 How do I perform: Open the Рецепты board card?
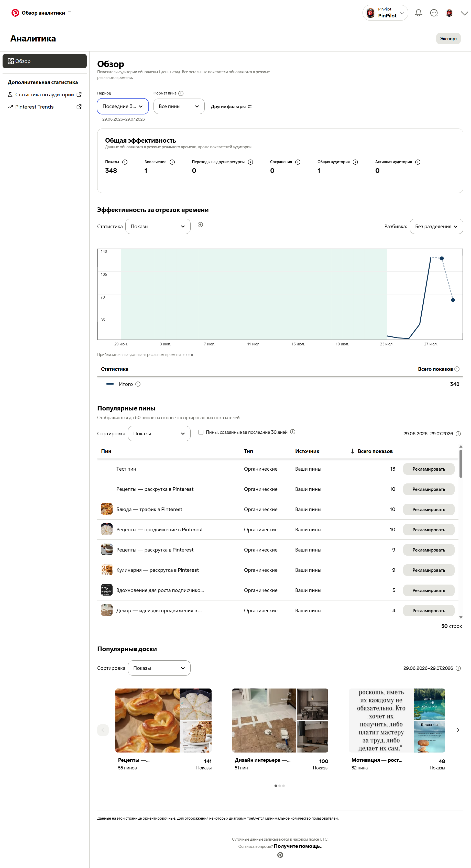[163, 729]
